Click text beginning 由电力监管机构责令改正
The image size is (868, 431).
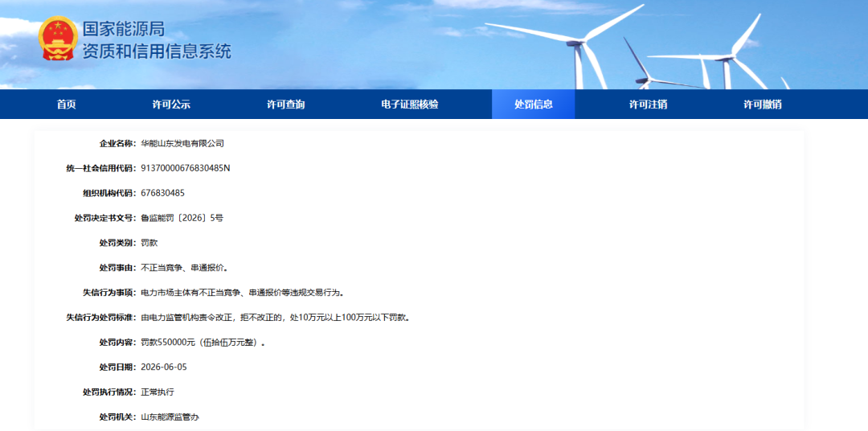click(276, 318)
